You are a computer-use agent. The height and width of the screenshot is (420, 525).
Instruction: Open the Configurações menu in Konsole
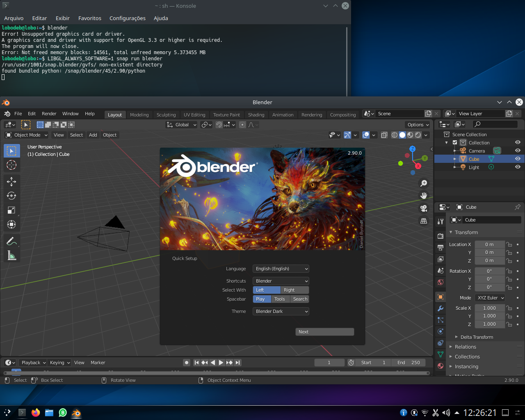pyautogui.click(x=127, y=18)
